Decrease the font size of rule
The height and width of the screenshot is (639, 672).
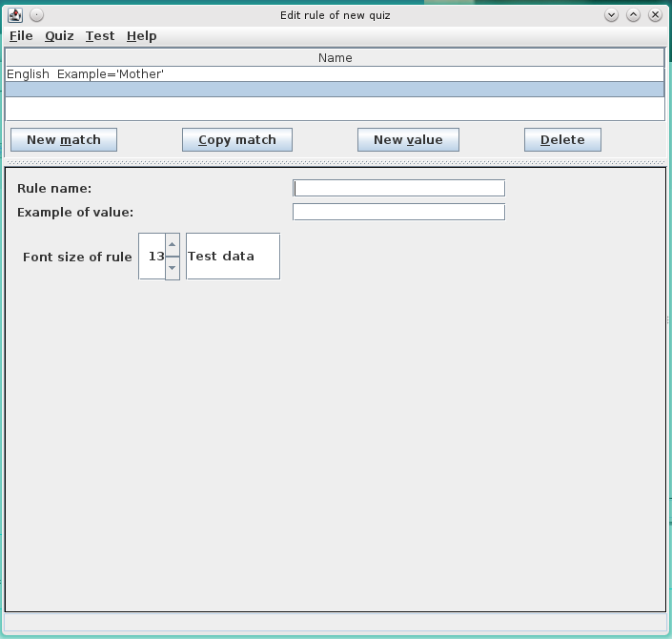tap(173, 268)
